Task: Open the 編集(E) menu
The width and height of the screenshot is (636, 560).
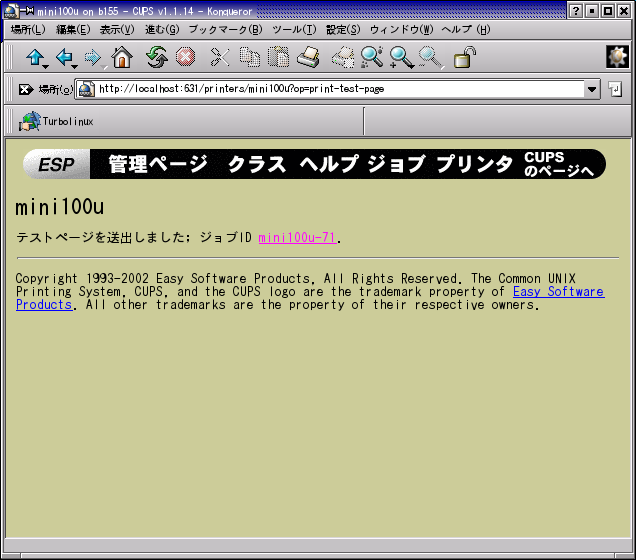Action: pos(73,30)
